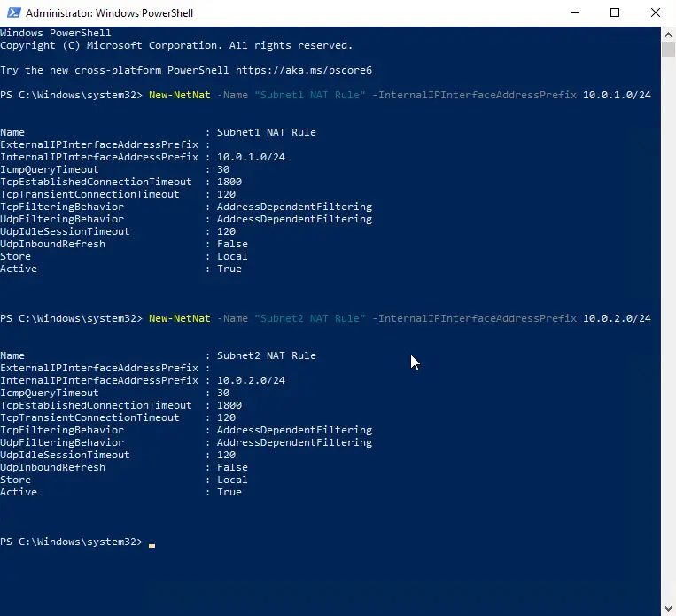Viewport: 676px width, 616px height.
Task: Click the second IcmpQueryTimeout value 30
Action: [223, 393]
